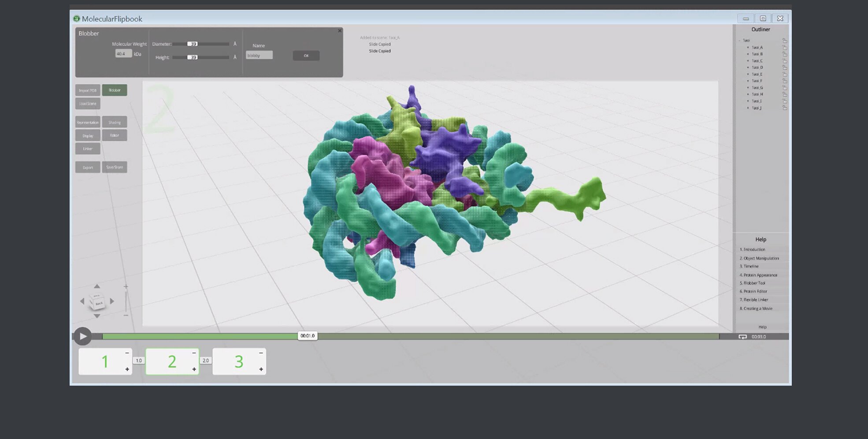Rotate view using the right arrow
This screenshot has height=439, width=868.
112,301
